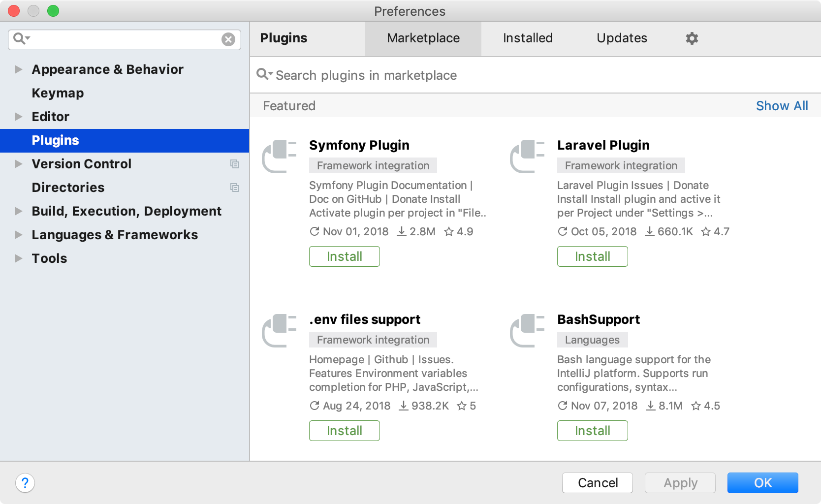Select Plugins in the settings tree
This screenshot has height=504, width=821.
pos(125,140)
